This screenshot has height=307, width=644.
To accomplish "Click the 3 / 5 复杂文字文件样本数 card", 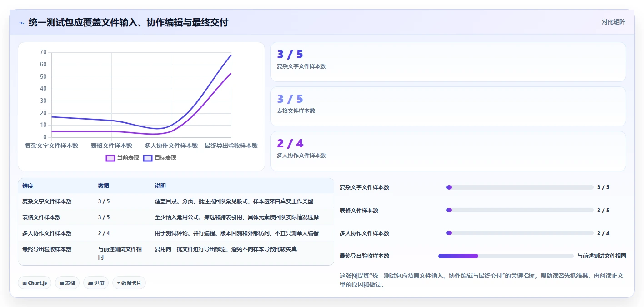I will tap(448, 62).
